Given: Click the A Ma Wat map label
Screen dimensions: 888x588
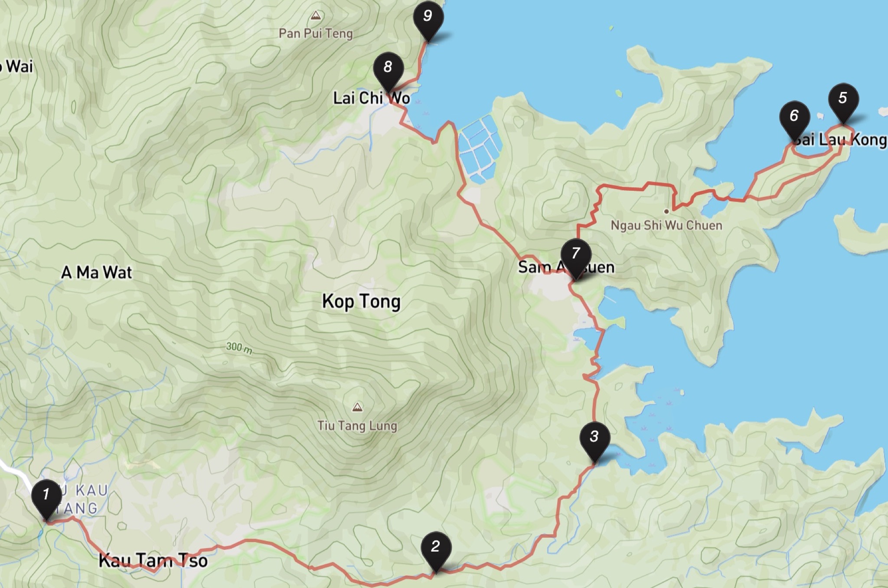Looking at the screenshot, I should pos(97,273).
